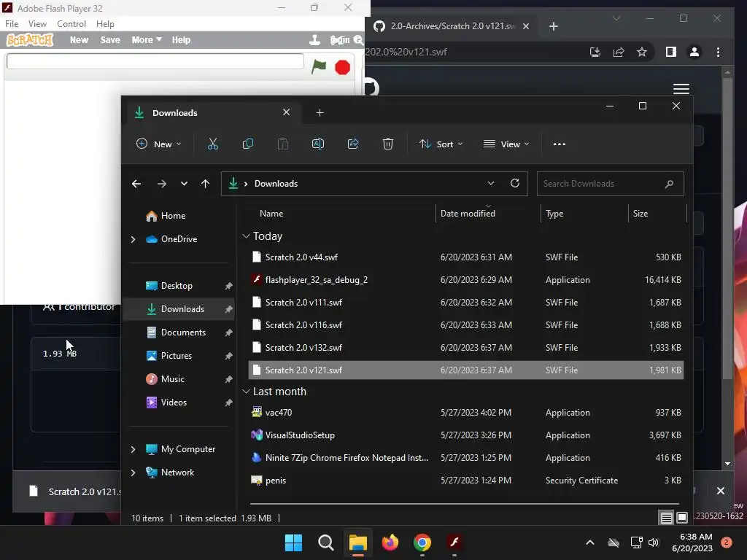
Task: Click the Rename icon in Explorer toolbar
Action: pyautogui.click(x=318, y=144)
